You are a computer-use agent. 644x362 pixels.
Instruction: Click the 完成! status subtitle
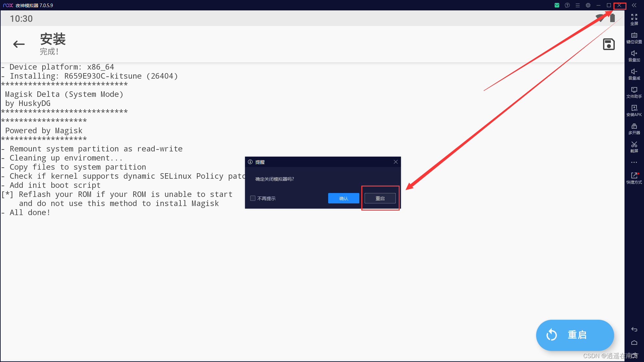click(49, 51)
